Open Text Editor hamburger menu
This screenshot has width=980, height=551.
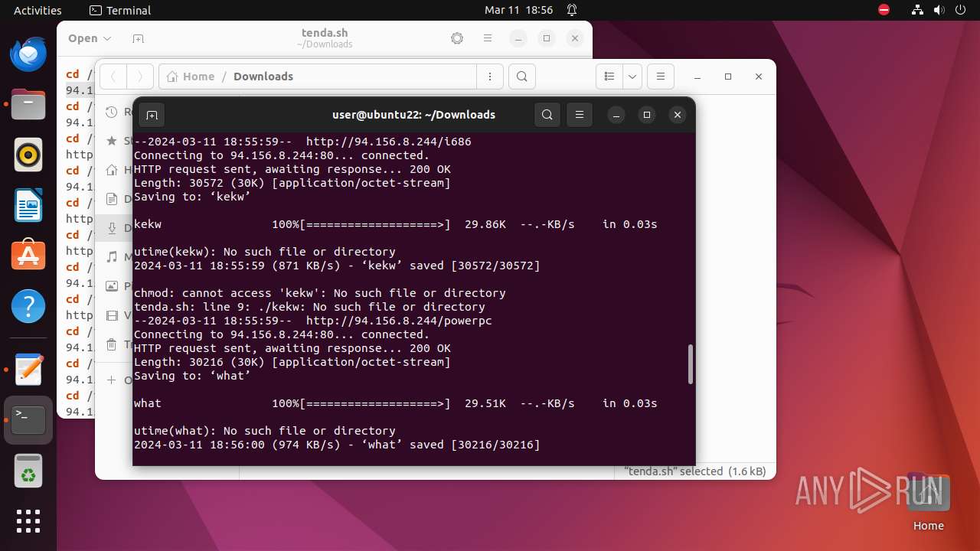488,38
